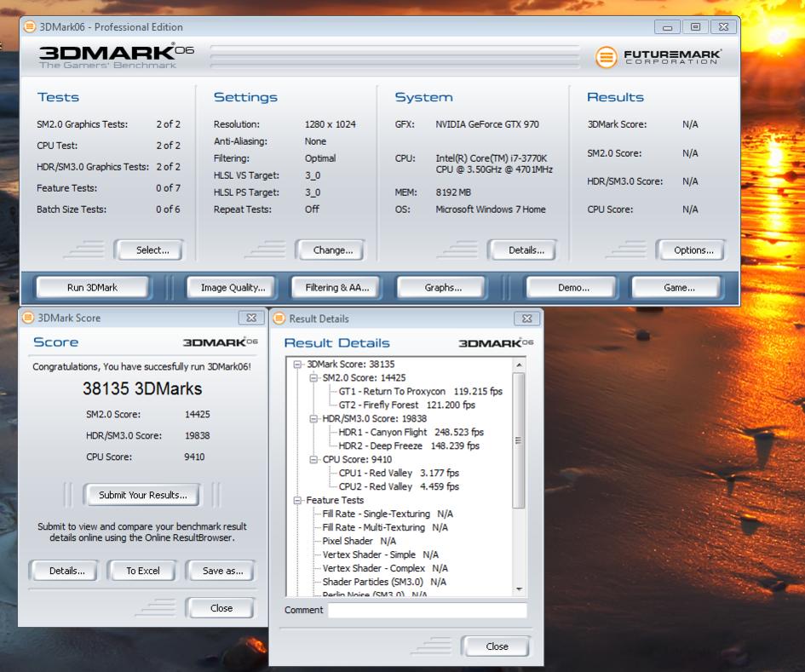Click the Comment input field
Image resolution: width=805 pixels, height=672 pixels.
pos(427,610)
